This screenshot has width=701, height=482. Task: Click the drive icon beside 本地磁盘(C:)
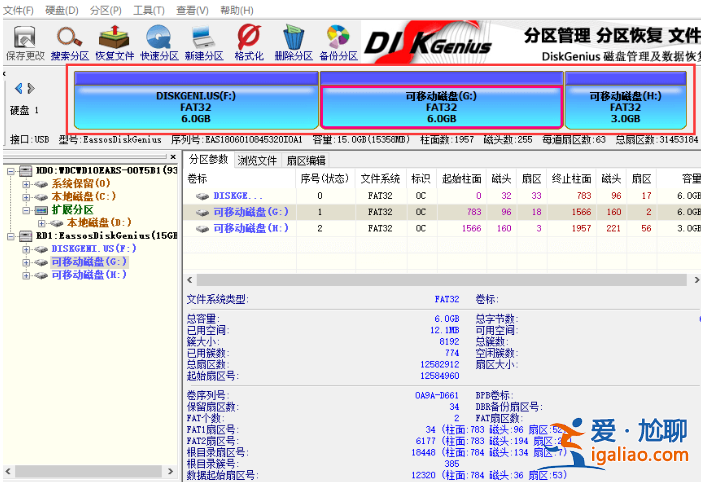tap(41, 197)
